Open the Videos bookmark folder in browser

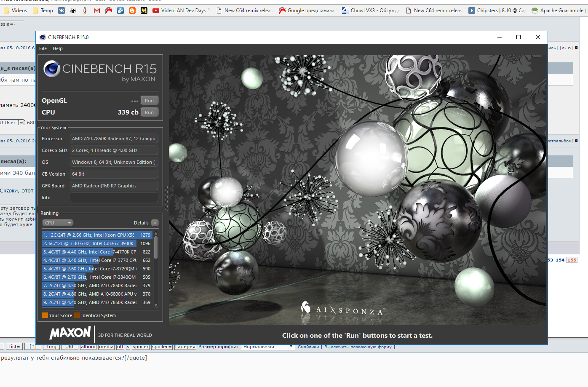15,11
